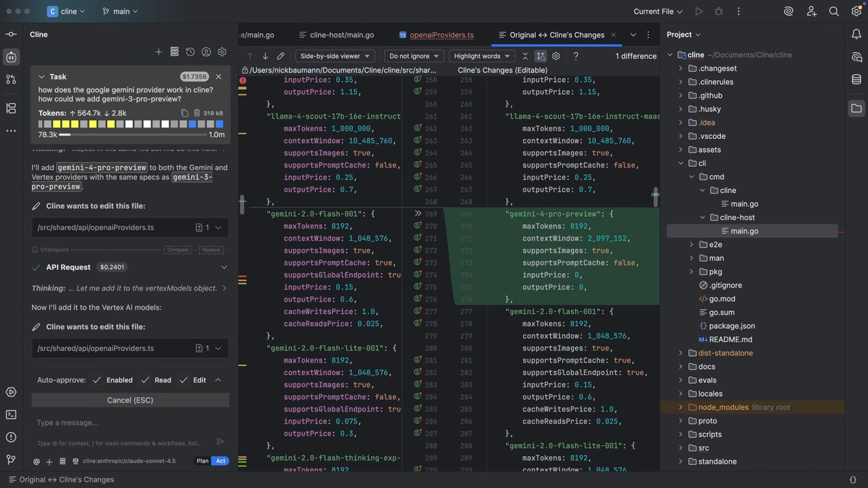Click the Type a message input field
Screen dimensions: 868x488
[x=102, y=422]
